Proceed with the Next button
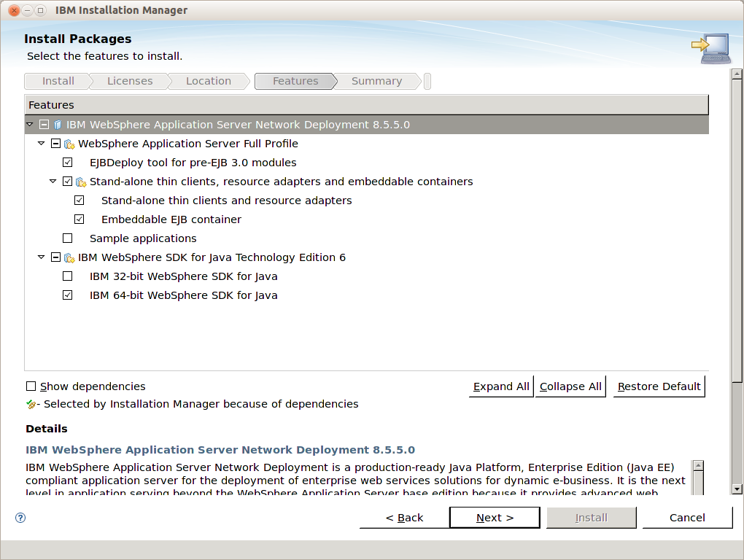Viewport: 744px width, 560px height. pos(495,518)
